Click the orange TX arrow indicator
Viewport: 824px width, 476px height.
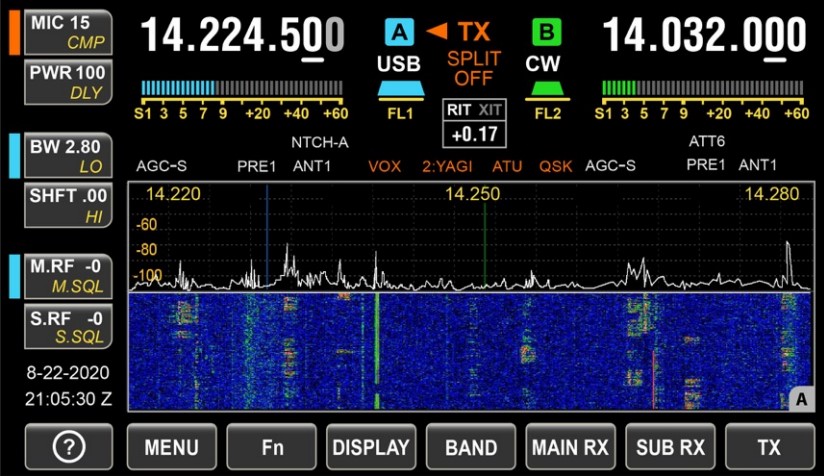click(x=437, y=30)
